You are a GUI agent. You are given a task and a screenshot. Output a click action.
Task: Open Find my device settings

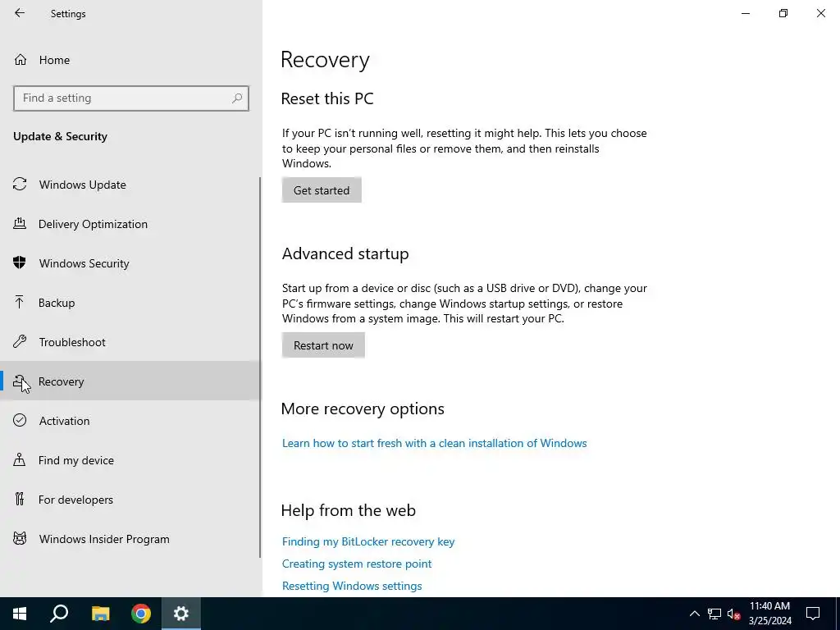[x=130, y=460]
